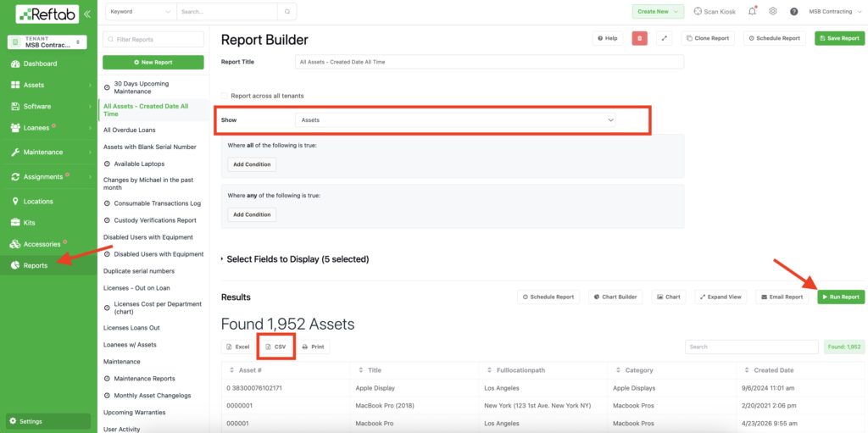Toggle fullscreen with the expand arrows button
The height and width of the screenshot is (433, 868).
pos(665,38)
